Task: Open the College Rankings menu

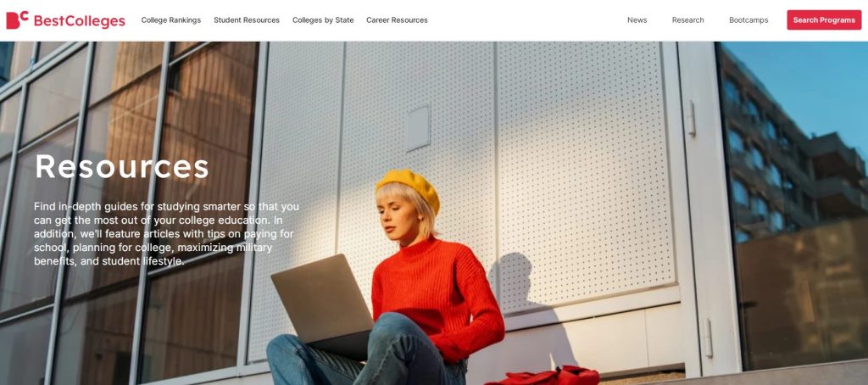Action: pos(171,20)
